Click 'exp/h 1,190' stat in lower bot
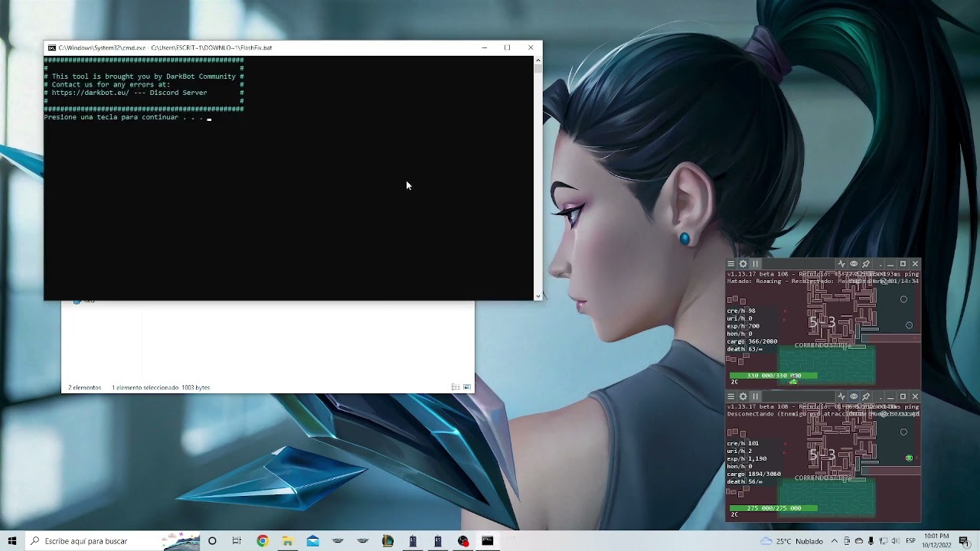Image resolution: width=980 pixels, height=551 pixels. tap(746, 458)
